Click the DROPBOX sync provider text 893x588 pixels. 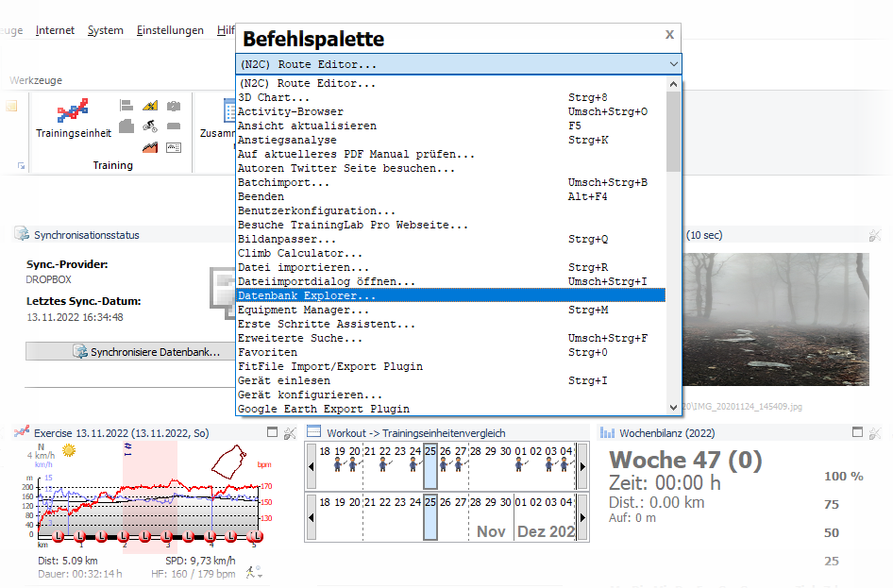48,279
